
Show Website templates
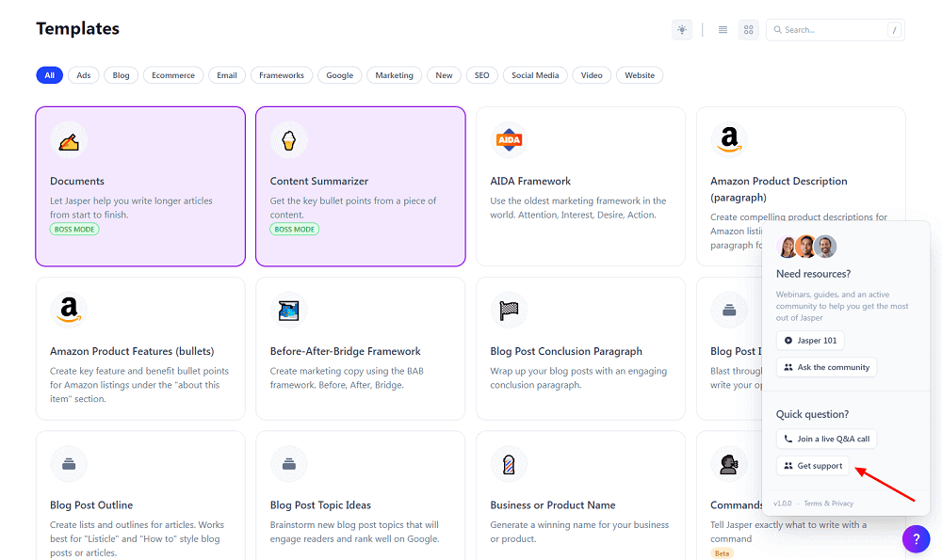click(x=640, y=75)
